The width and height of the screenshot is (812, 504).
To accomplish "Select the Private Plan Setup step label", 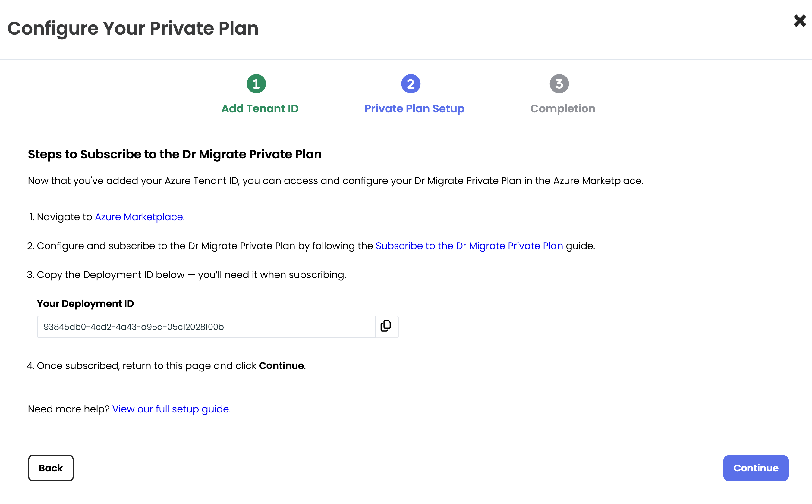I will pyautogui.click(x=414, y=109).
